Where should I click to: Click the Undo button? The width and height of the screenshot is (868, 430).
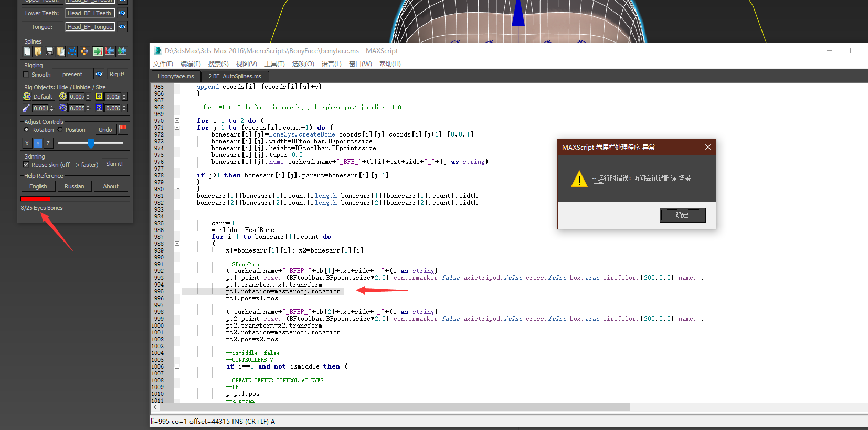click(105, 130)
